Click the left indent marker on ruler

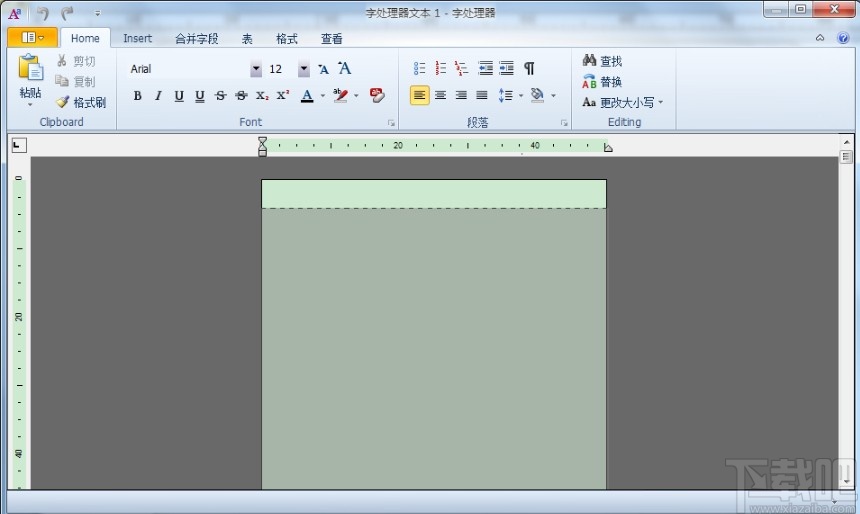pos(262,147)
